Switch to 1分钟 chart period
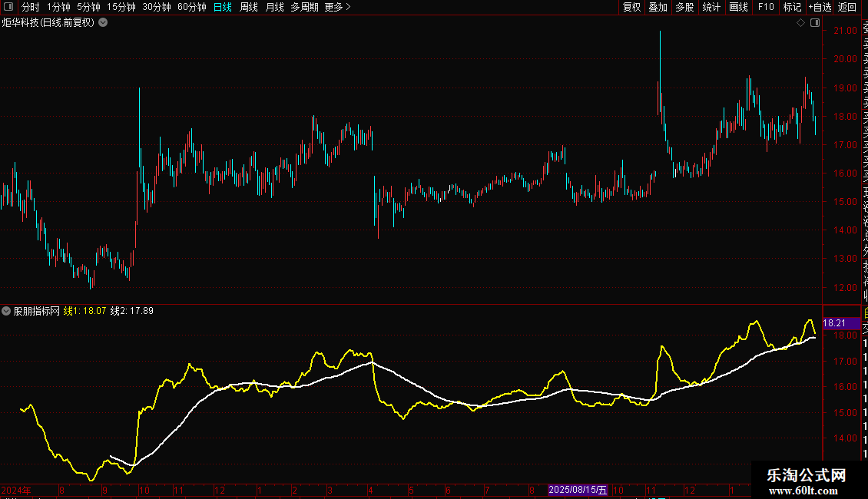This screenshot has width=868, height=499. coord(58,7)
